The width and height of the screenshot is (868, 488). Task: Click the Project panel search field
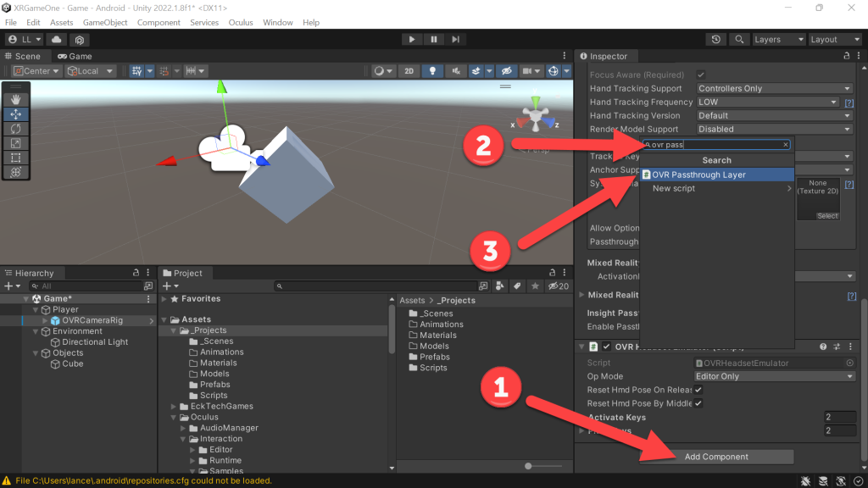[x=376, y=286]
